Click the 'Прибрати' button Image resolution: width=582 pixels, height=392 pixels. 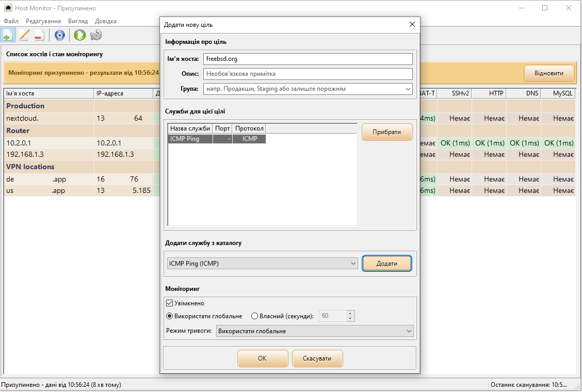(x=387, y=132)
